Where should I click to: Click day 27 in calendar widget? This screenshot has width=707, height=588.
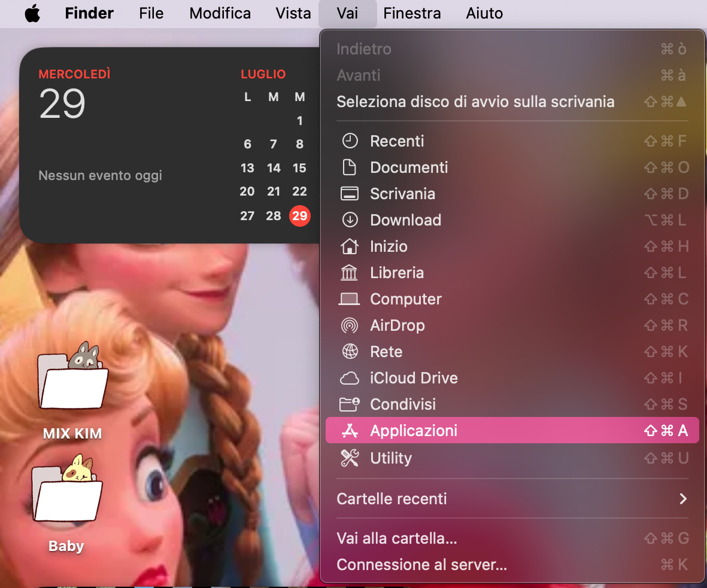tap(247, 216)
